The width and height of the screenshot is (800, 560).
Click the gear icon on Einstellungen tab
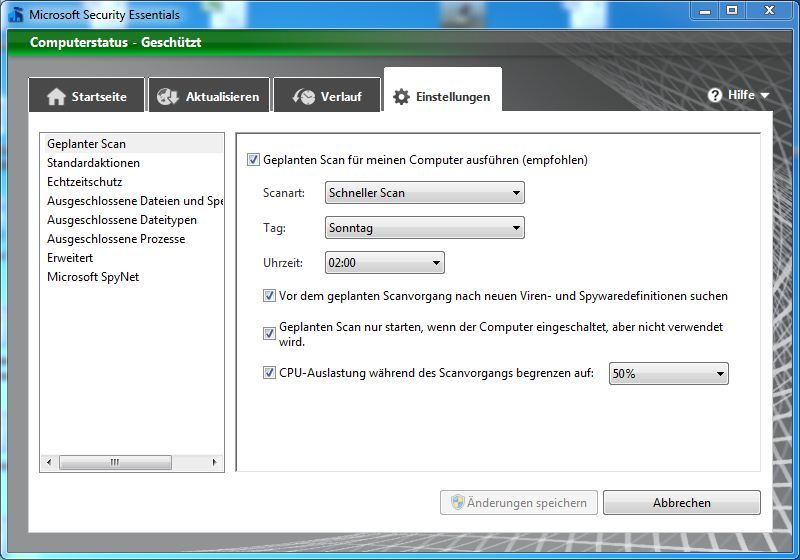pyautogui.click(x=401, y=96)
